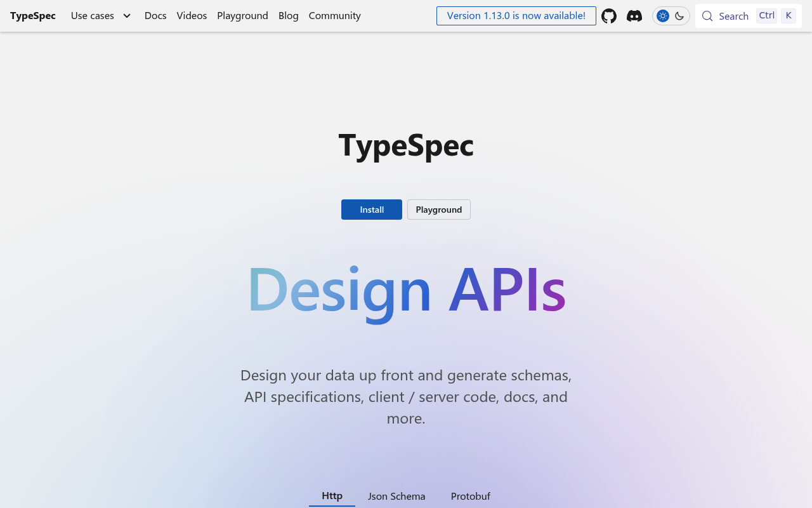The image size is (812, 508).
Task: Click the blue Install button
Action: 372,210
